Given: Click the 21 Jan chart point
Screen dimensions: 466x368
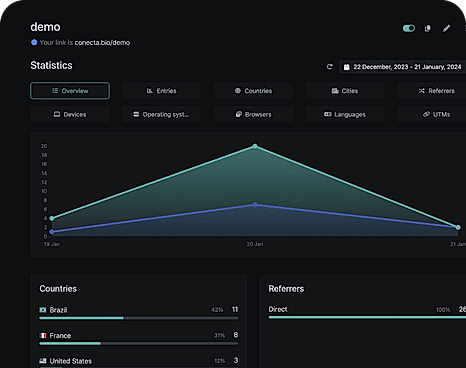Looking at the screenshot, I should coord(458,227).
